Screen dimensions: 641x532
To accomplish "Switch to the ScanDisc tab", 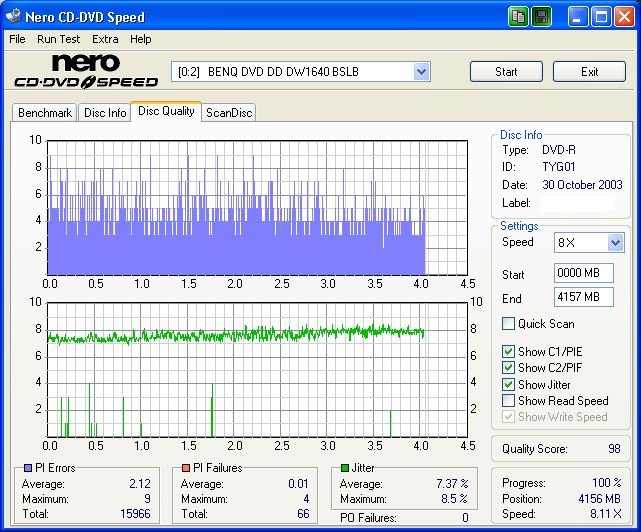I will (229, 113).
